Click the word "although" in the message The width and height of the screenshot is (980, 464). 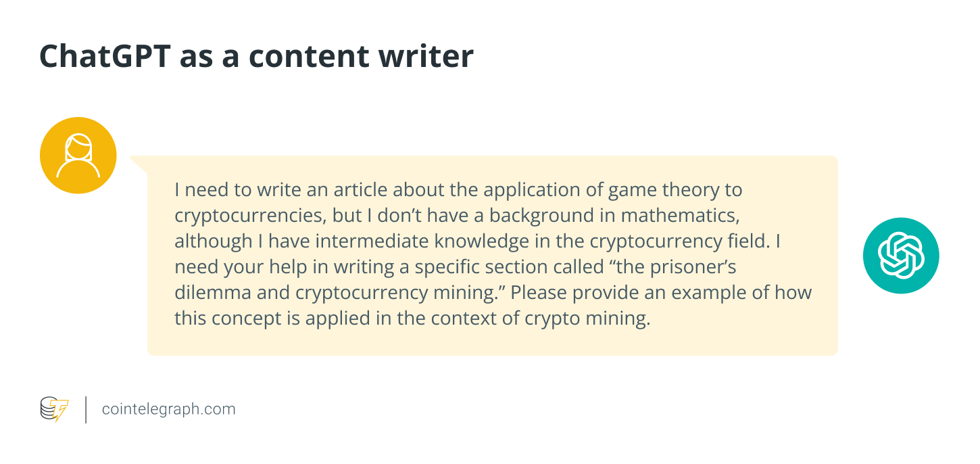tap(204, 241)
